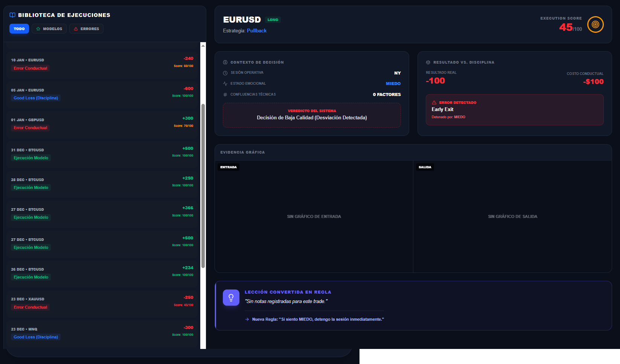Click the book icon beside Biblioteca de Ejecuciones
The width and height of the screenshot is (620, 364).
point(12,15)
